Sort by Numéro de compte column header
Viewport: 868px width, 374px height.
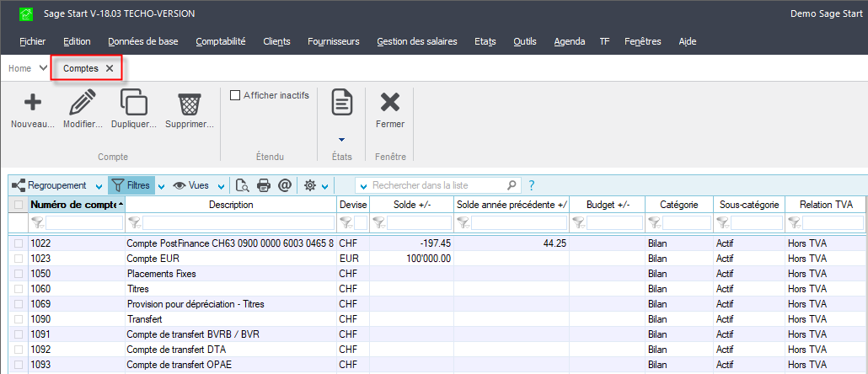tap(77, 205)
